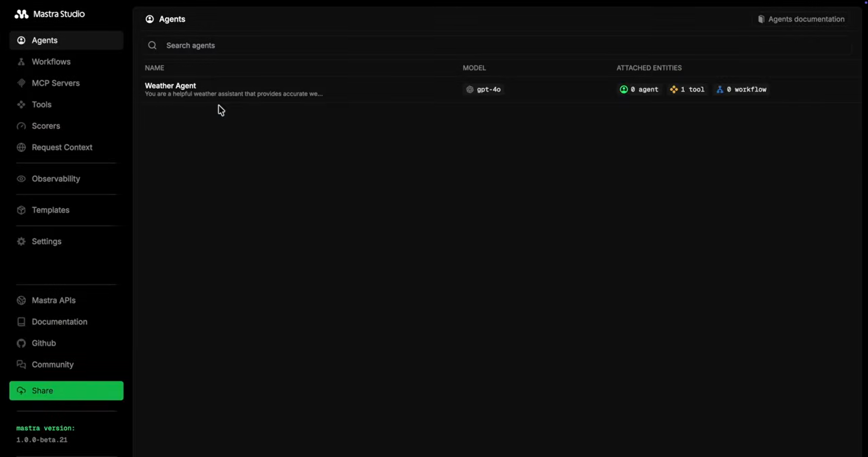Click the NAME column header

(154, 68)
